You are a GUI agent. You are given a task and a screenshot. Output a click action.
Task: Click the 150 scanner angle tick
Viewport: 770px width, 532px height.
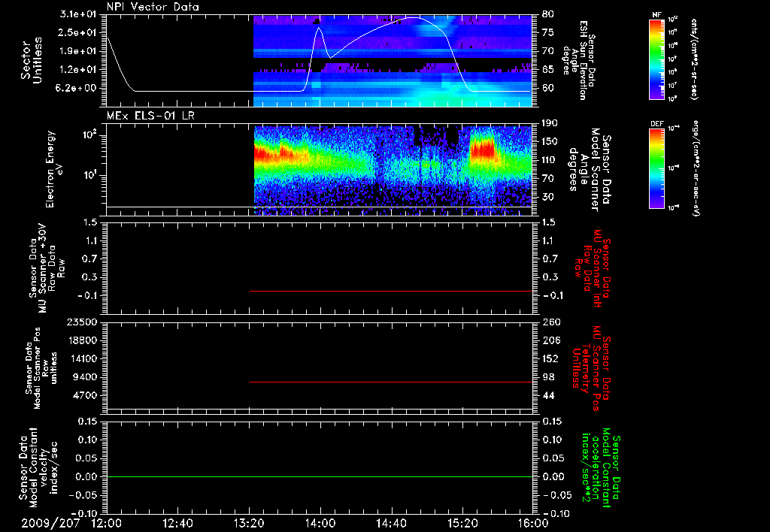pos(550,142)
